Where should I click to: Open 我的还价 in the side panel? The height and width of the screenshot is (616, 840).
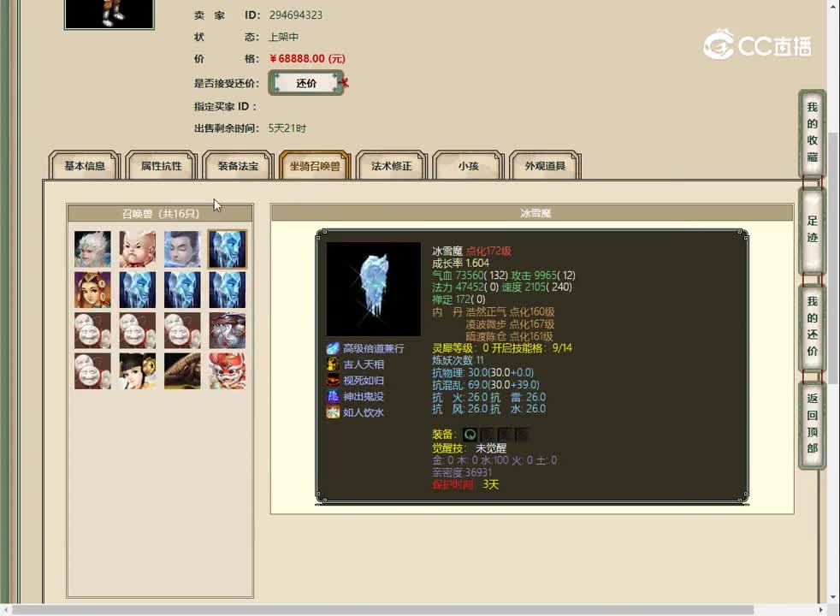(812, 326)
